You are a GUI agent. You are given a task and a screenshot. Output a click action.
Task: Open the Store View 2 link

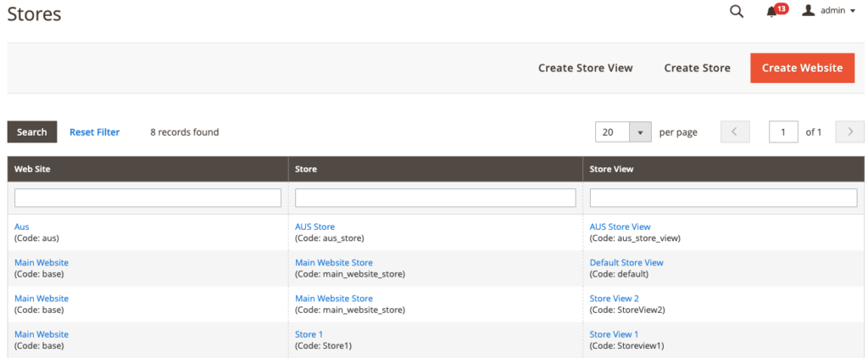(x=614, y=299)
